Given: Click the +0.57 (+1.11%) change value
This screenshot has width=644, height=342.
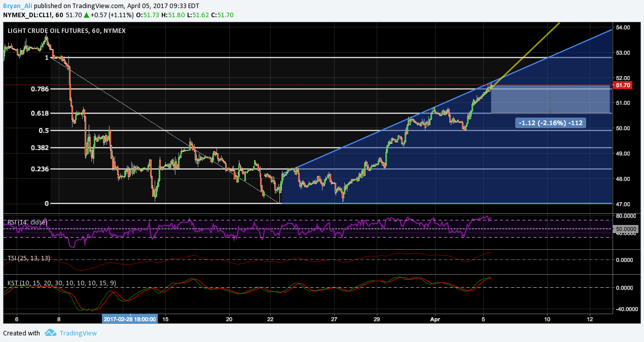Looking at the screenshot, I should (111, 15).
